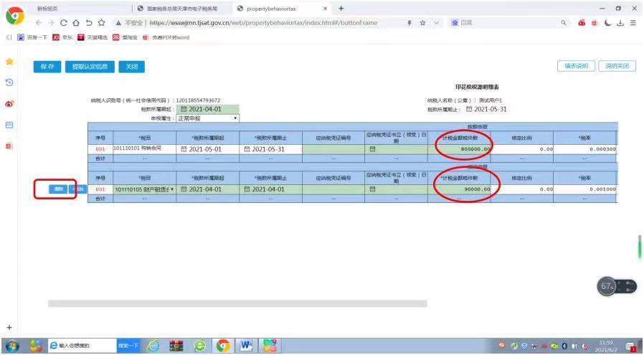Screen dimensions: 644x355
Task: Click the sidebar blue panel icon
Action: 9,125
